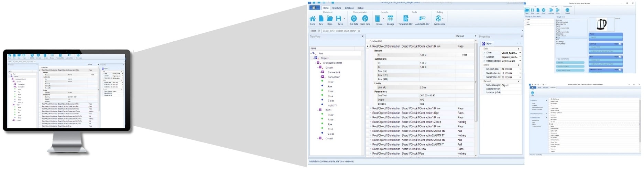Click the Create report icon
This screenshot has width=644, height=169.
point(378,19)
